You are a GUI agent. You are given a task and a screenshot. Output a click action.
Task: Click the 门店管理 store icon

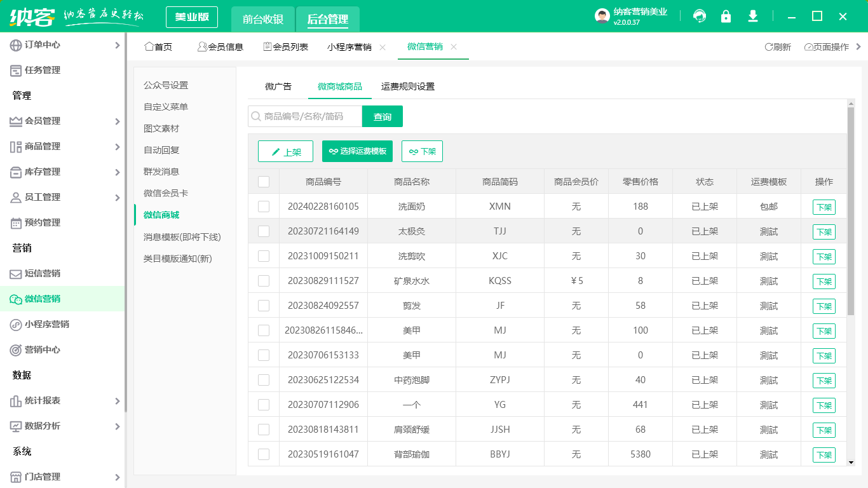16,477
